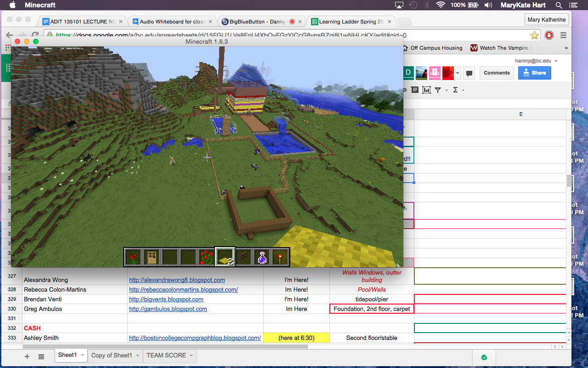Open the TEAM SCORE tab dropdown arrow

192,356
